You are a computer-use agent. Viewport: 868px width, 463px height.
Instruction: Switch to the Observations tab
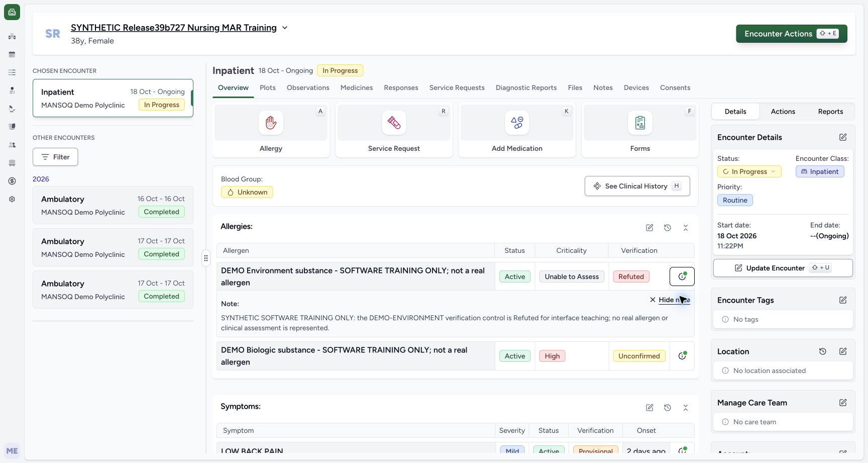[x=308, y=87]
